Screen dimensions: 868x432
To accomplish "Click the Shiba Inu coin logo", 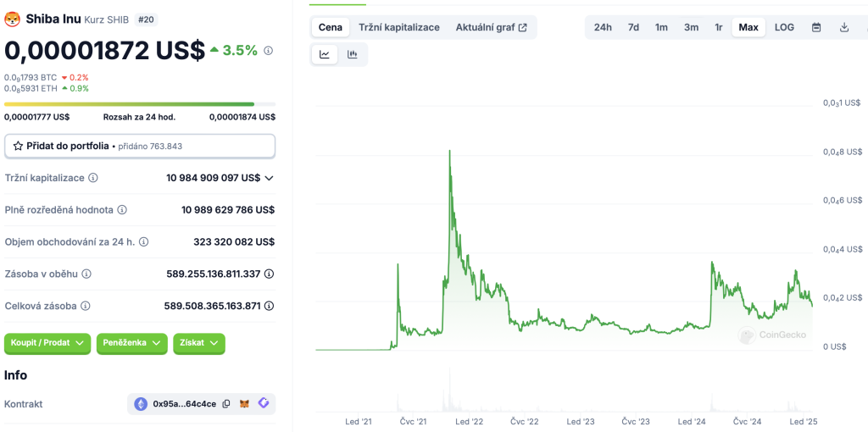I will tap(12, 19).
